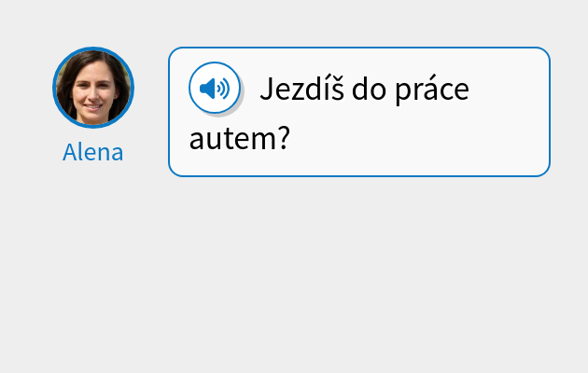Tap the word 'do' in the sentence
The height and width of the screenshot is (373, 588).
coord(369,90)
